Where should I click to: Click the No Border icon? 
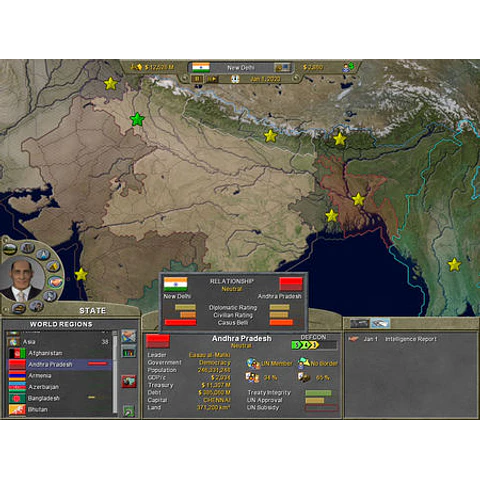pyautogui.click(x=303, y=363)
